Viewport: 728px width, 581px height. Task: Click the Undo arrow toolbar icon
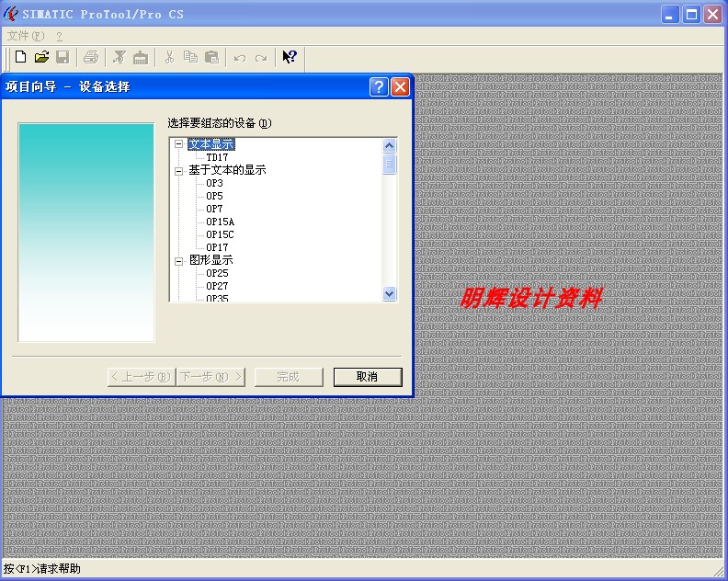[x=240, y=58]
